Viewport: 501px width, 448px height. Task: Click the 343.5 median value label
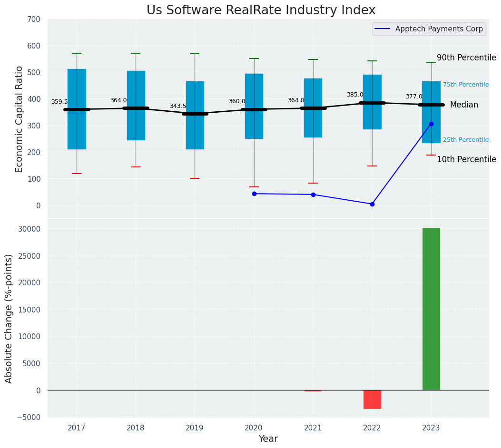tap(178, 106)
